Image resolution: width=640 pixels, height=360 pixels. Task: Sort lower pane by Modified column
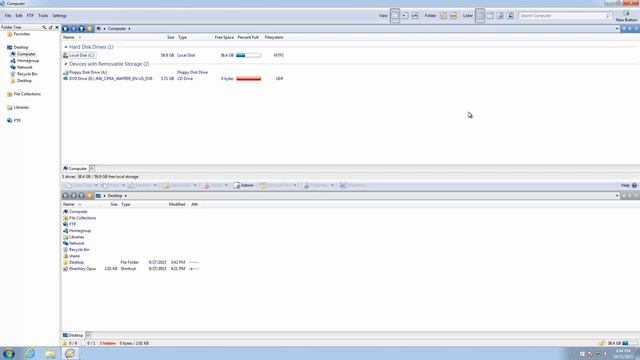click(177, 204)
